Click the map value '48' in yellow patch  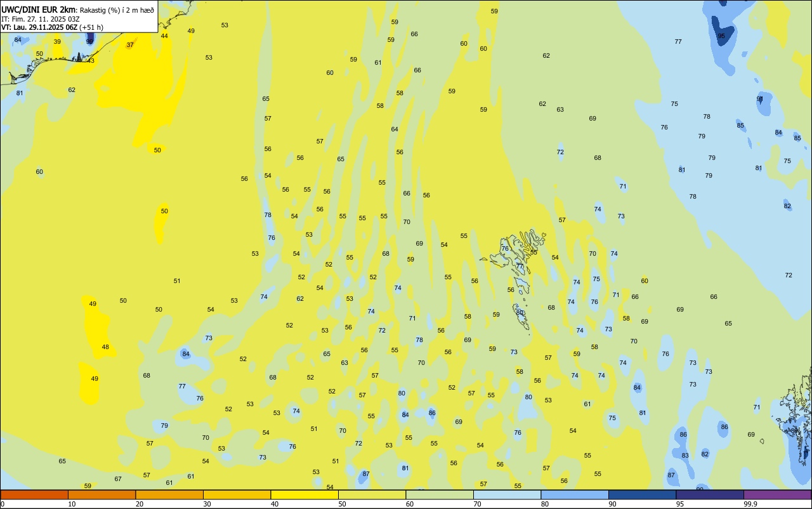click(x=105, y=347)
